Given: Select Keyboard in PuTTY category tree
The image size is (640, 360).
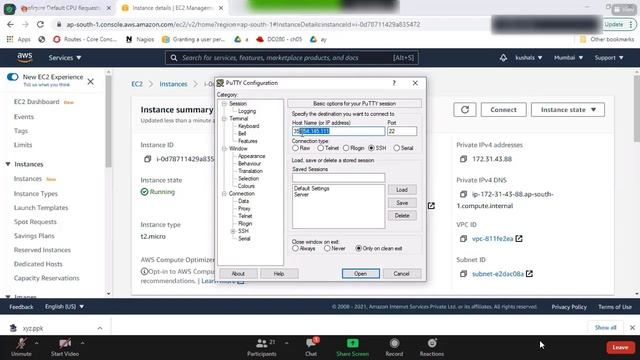Looking at the screenshot, I should point(249,126).
